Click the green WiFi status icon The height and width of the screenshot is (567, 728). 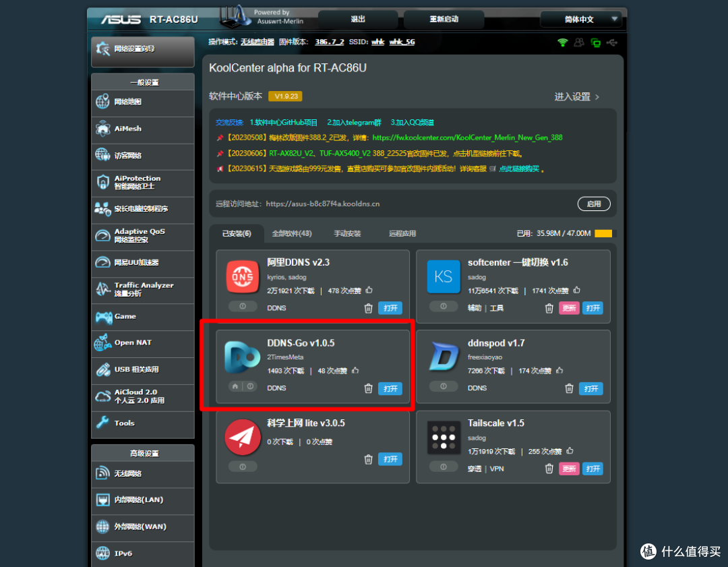(562, 42)
